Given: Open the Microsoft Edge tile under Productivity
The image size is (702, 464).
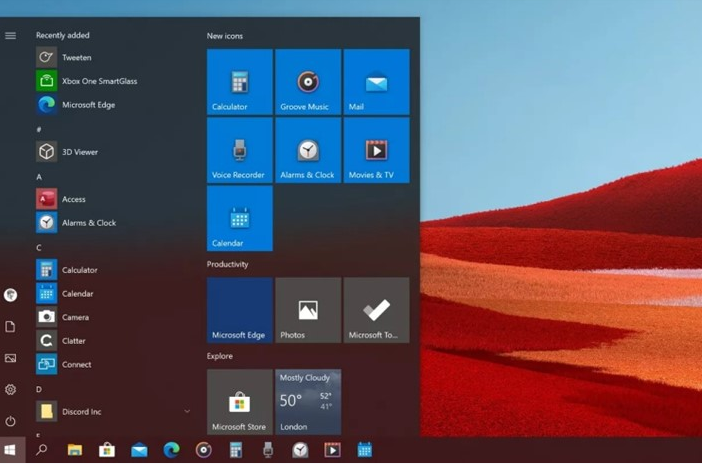Looking at the screenshot, I should (240, 310).
